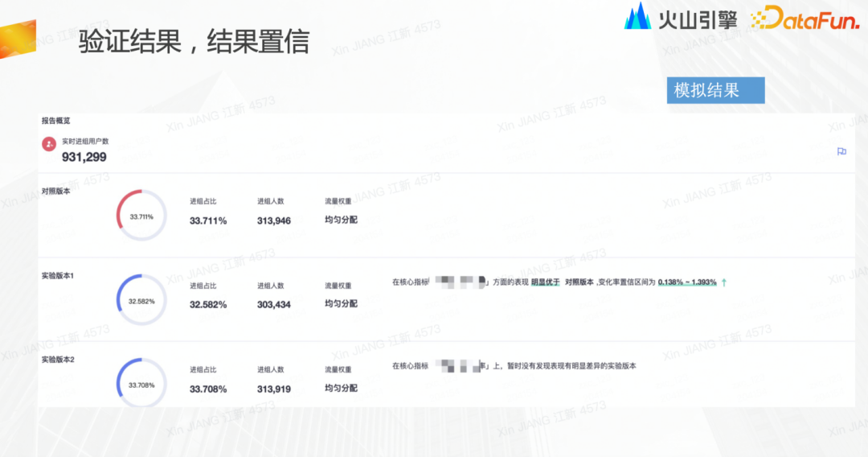This screenshot has height=457, width=868.
Task: Click the 33.708% ring chart for 实验版本2
Action: (x=141, y=383)
